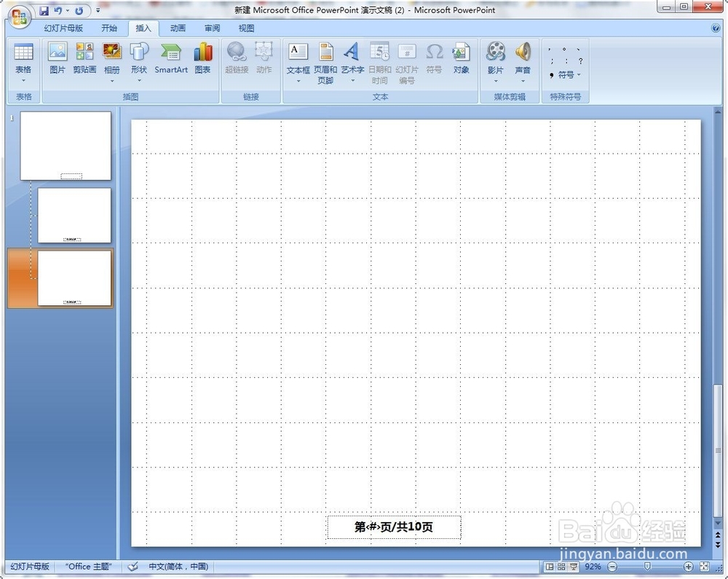Switch to the 幻灯片母版 tab
728x579 pixels.
tap(63, 28)
